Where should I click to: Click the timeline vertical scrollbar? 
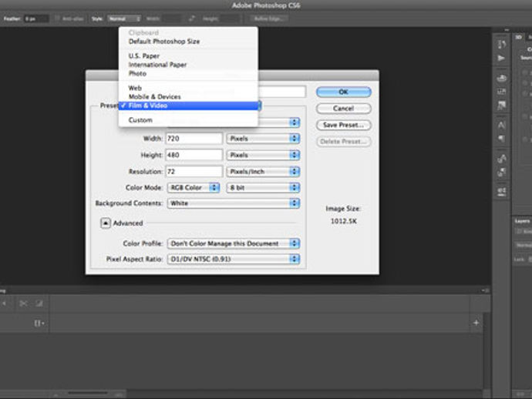487,351
